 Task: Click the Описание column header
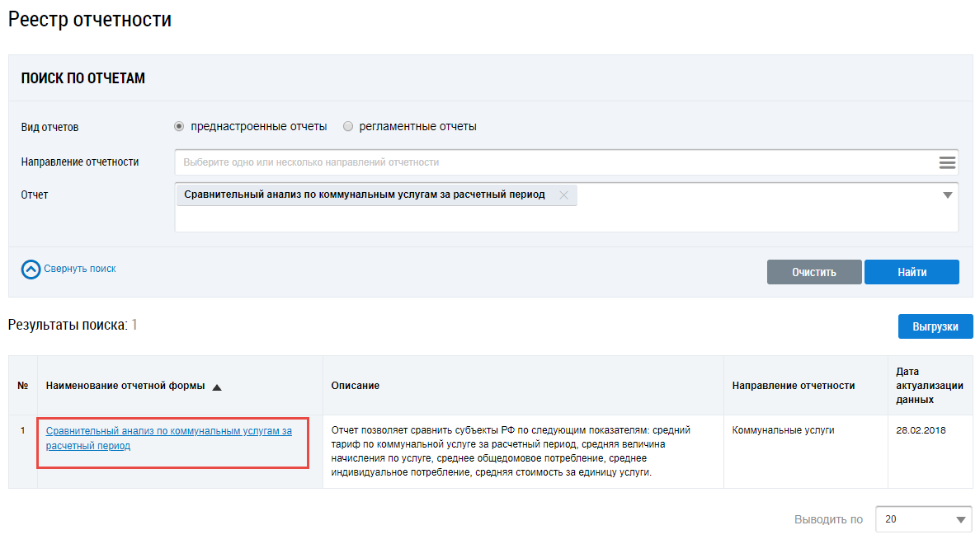tap(355, 386)
